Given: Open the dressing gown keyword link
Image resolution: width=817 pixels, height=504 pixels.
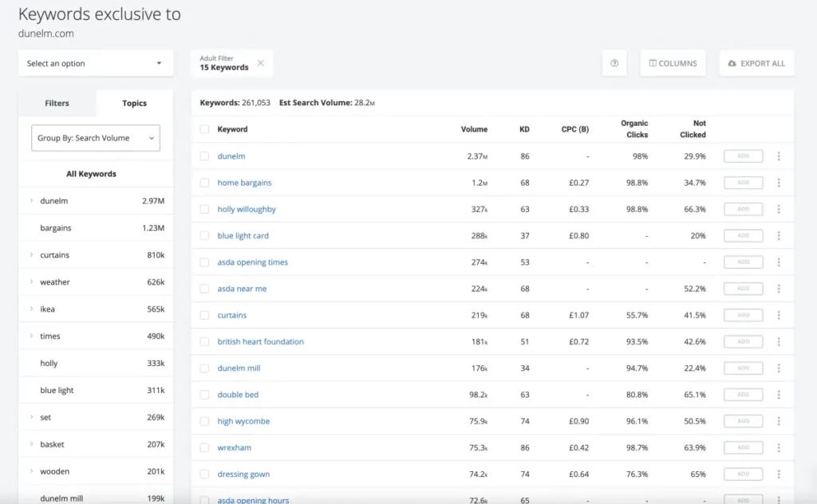Looking at the screenshot, I should coord(243,474).
